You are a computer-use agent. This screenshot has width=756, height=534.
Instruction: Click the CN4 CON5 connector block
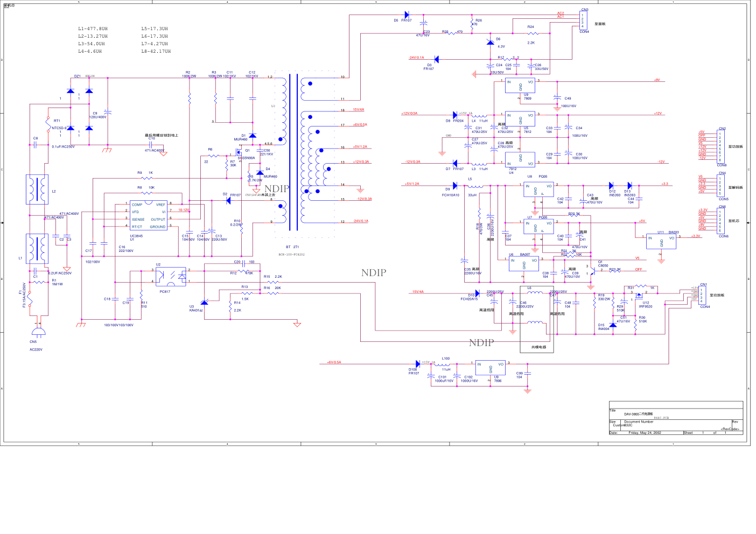point(722,186)
